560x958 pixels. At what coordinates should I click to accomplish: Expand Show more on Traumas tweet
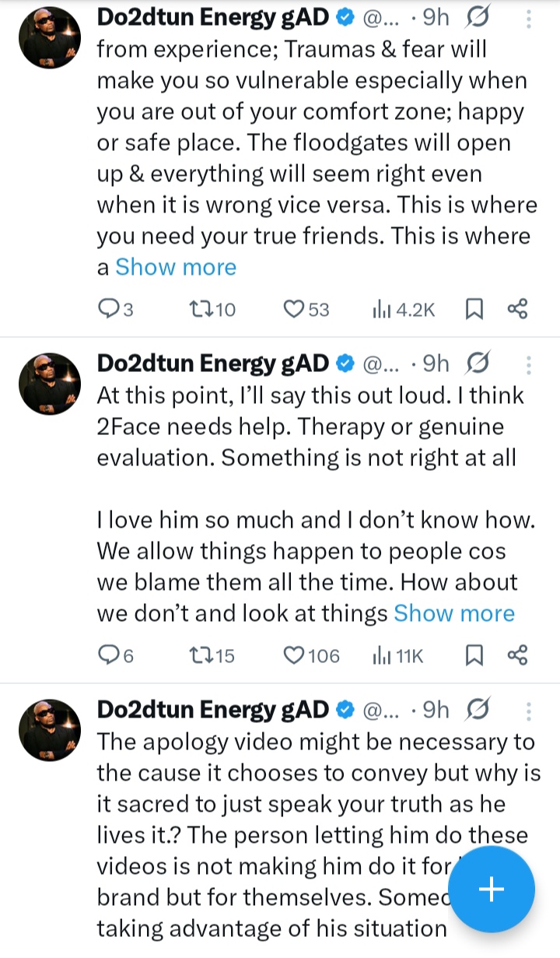(176, 268)
